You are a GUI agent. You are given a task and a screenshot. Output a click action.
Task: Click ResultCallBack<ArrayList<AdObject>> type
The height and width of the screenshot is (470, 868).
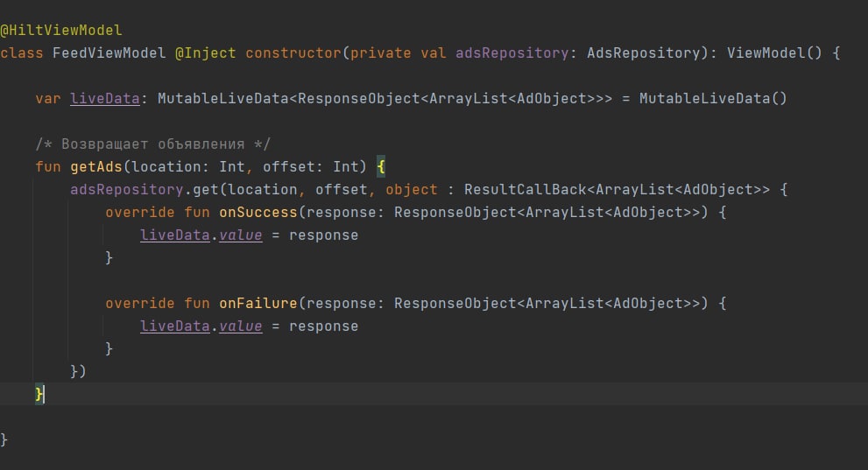(x=617, y=190)
